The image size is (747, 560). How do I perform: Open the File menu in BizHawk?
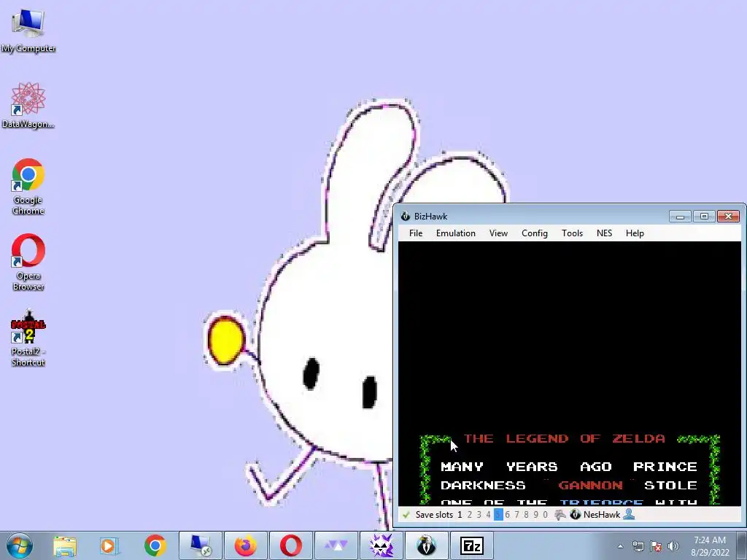click(x=415, y=233)
